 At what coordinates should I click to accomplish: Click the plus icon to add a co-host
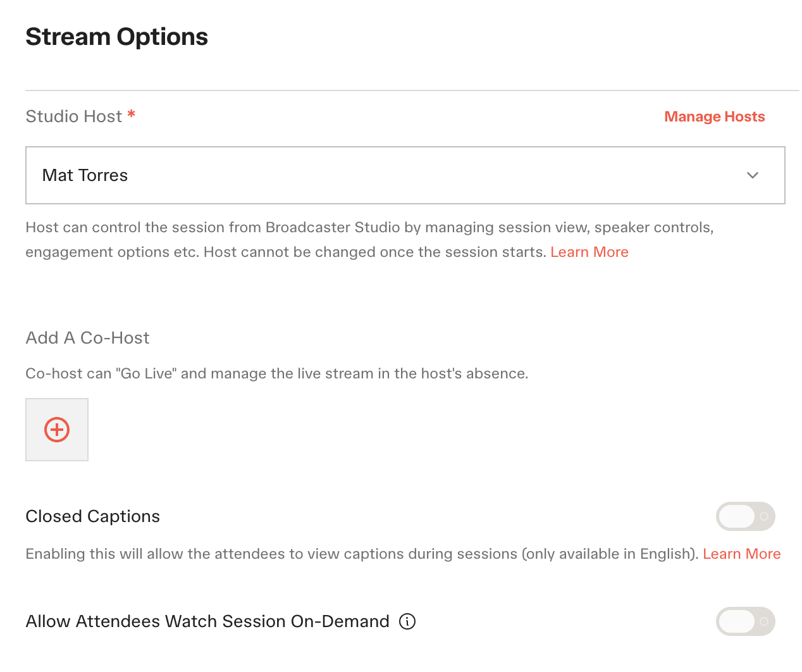(x=57, y=430)
